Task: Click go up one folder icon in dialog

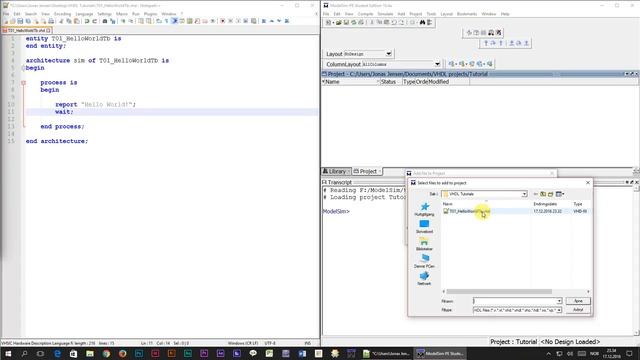Action: click(x=543, y=194)
